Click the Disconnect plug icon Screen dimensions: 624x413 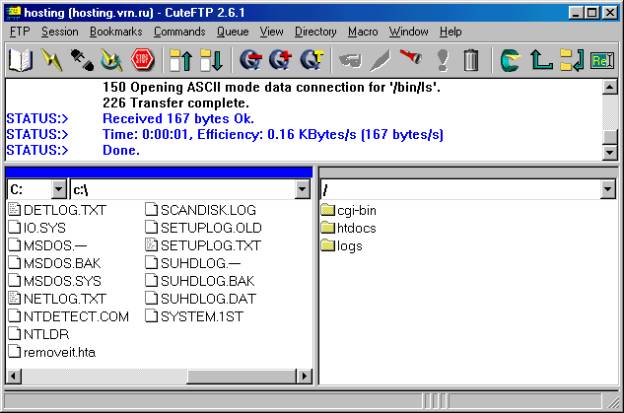[82, 60]
